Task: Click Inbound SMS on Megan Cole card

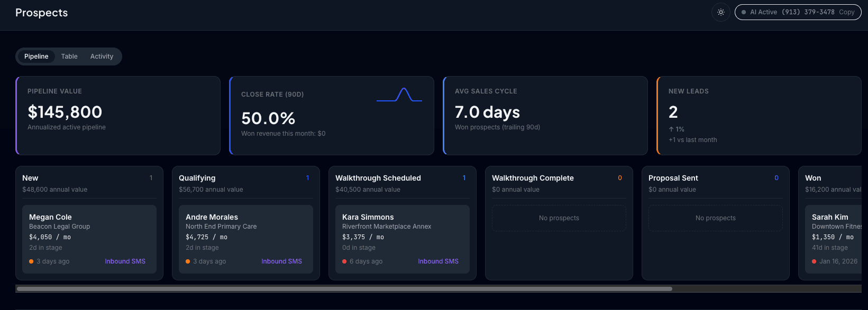Action: (x=125, y=261)
